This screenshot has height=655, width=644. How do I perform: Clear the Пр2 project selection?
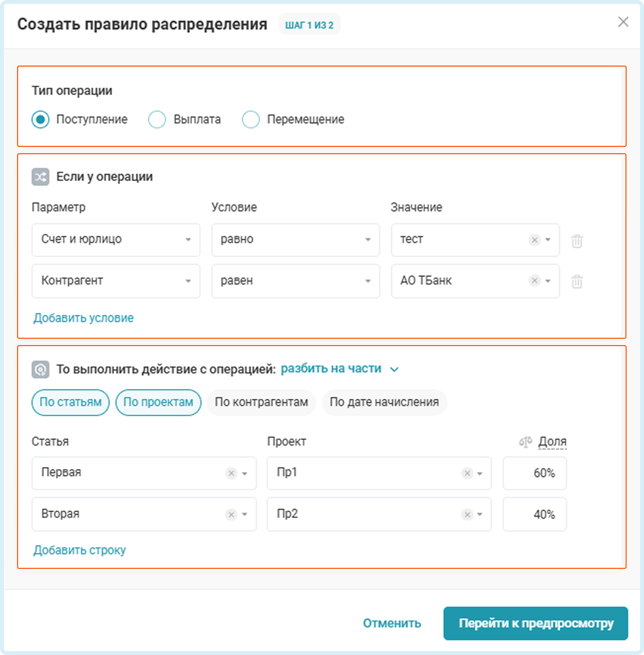[x=467, y=515]
